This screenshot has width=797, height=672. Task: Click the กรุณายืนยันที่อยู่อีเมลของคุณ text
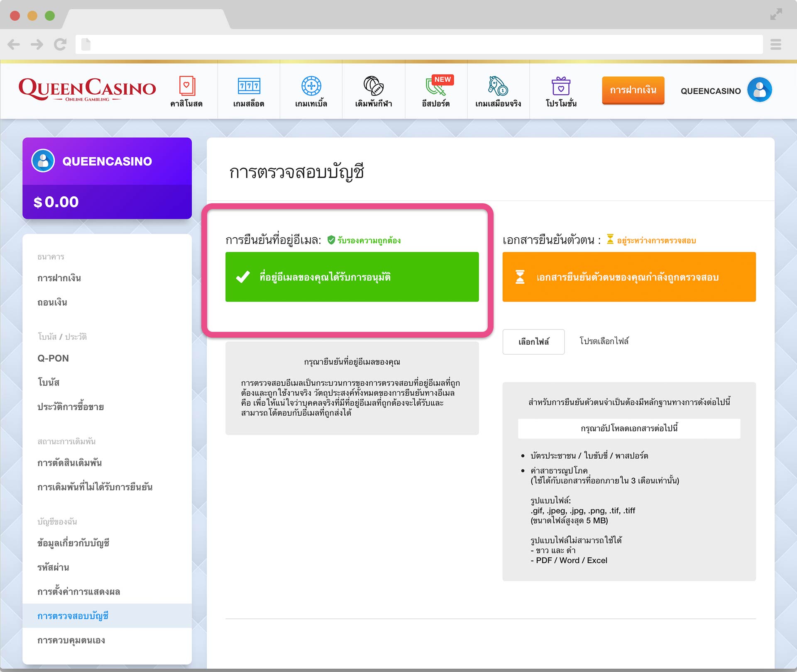pos(352,362)
